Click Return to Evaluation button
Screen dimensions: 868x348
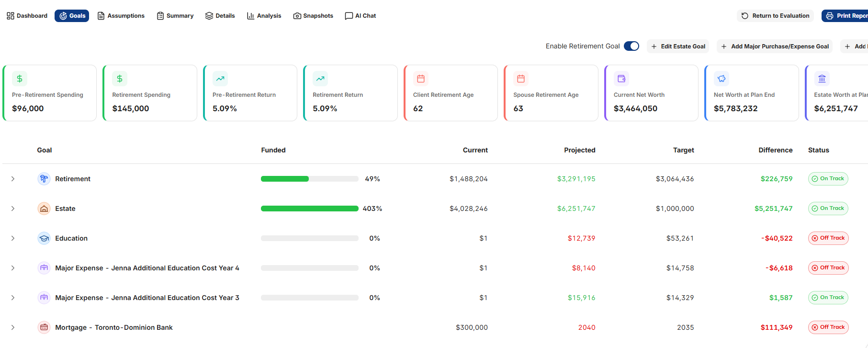point(775,16)
